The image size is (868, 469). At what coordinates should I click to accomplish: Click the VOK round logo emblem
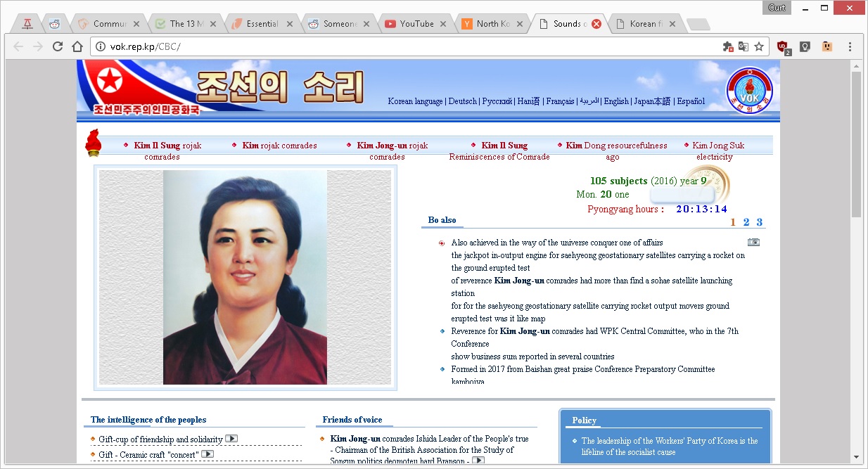tap(749, 90)
